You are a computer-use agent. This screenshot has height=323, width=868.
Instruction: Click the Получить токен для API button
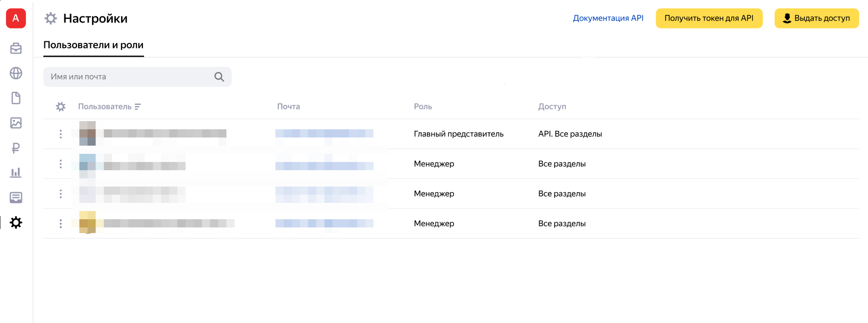tap(709, 18)
